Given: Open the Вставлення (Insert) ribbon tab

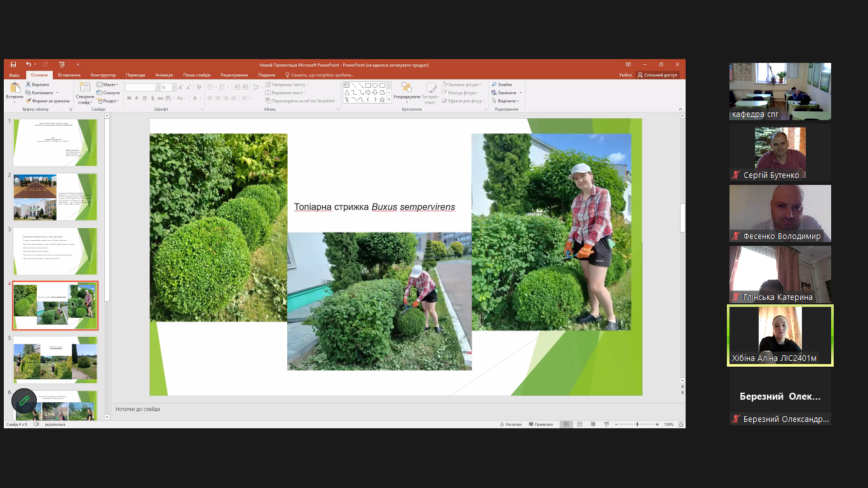Looking at the screenshot, I should tap(69, 75).
